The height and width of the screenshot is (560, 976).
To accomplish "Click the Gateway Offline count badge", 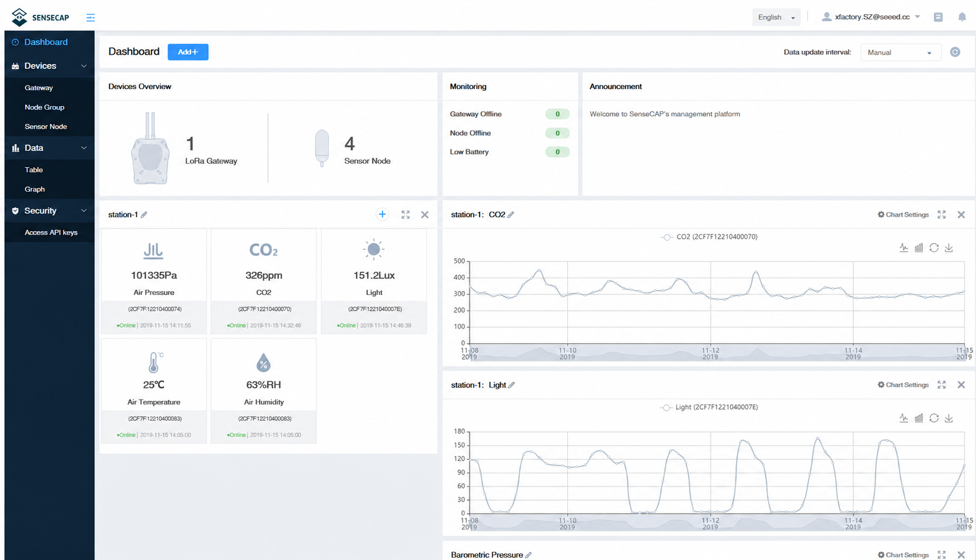I will (557, 114).
